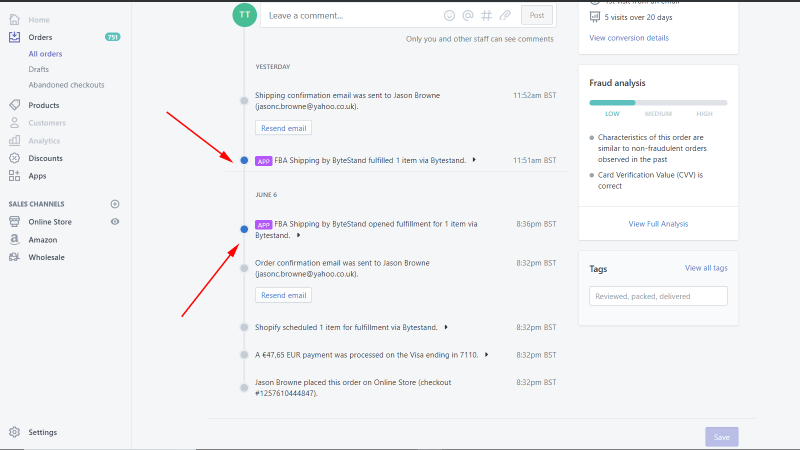Open the Apps menu item
The height and width of the screenshot is (450, 800).
(x=37, y=176)
